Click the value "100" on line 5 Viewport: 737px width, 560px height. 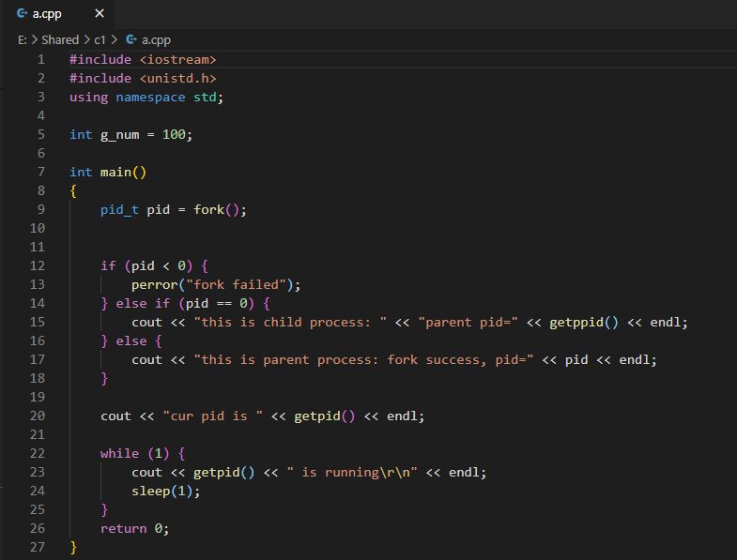(174, 135)
